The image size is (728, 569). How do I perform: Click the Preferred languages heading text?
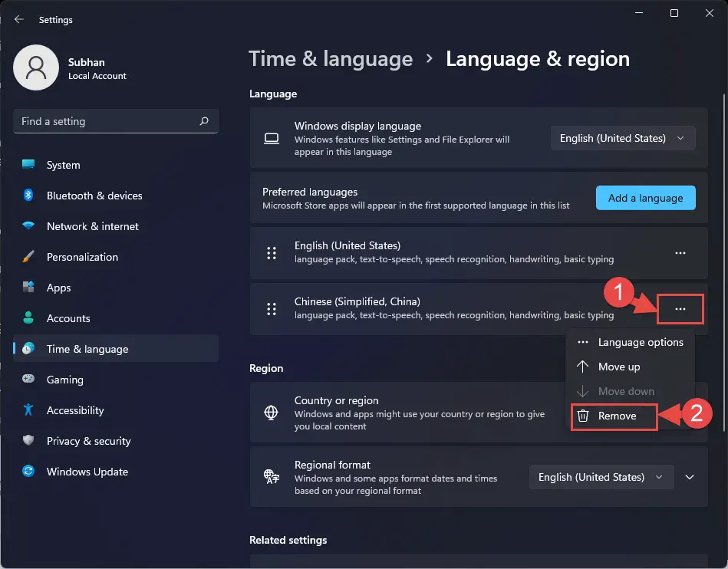310,192
